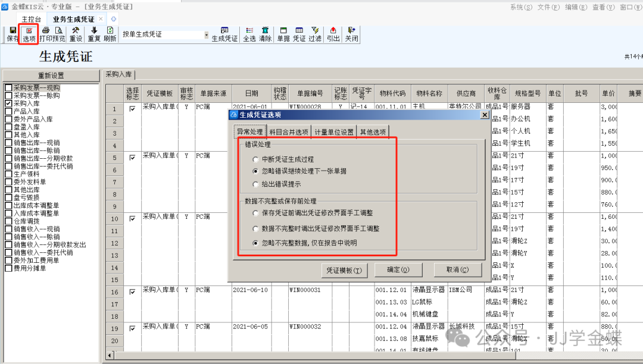Click the 生成凭证 generate voucher icon

tap(224, 34)
